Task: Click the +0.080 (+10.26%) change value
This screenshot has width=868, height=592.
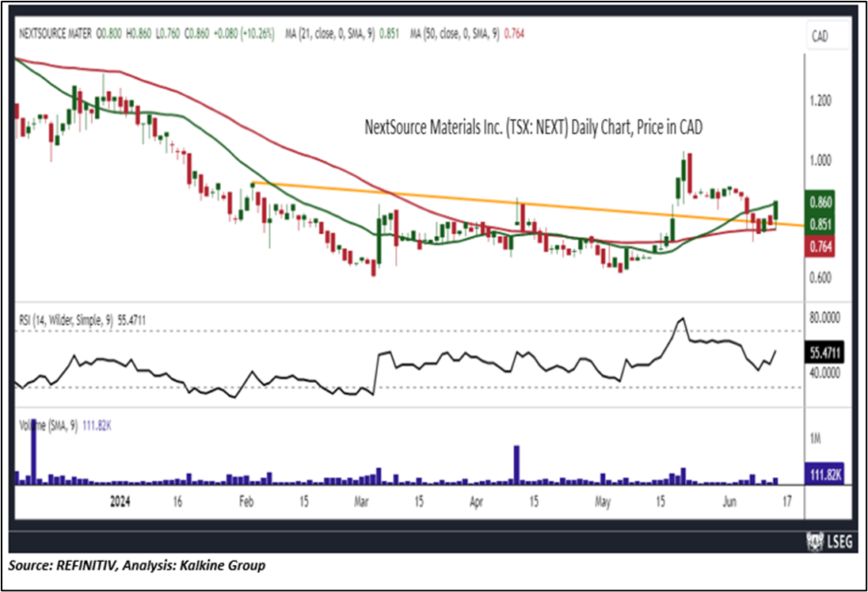Action: 244,34
